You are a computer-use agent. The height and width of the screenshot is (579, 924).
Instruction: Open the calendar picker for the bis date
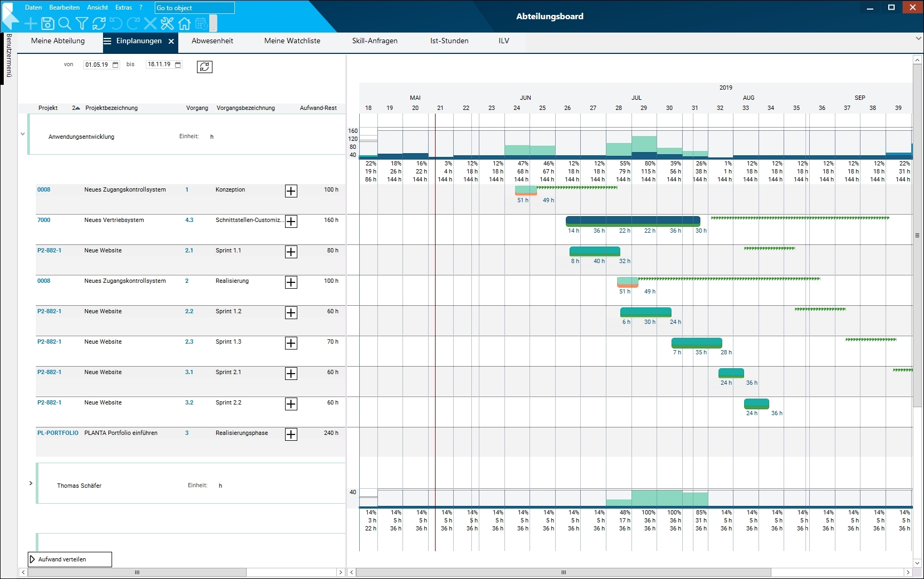point(178,65)
